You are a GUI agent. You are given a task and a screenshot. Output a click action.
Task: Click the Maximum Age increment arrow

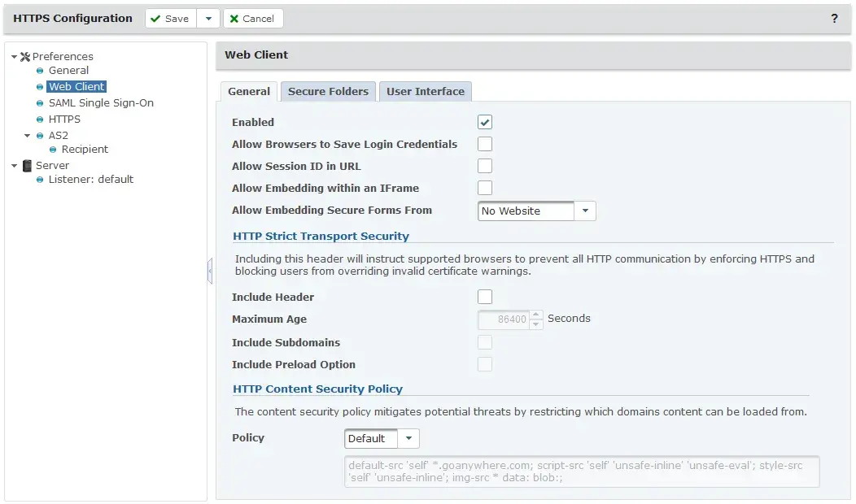coord(536,315)
